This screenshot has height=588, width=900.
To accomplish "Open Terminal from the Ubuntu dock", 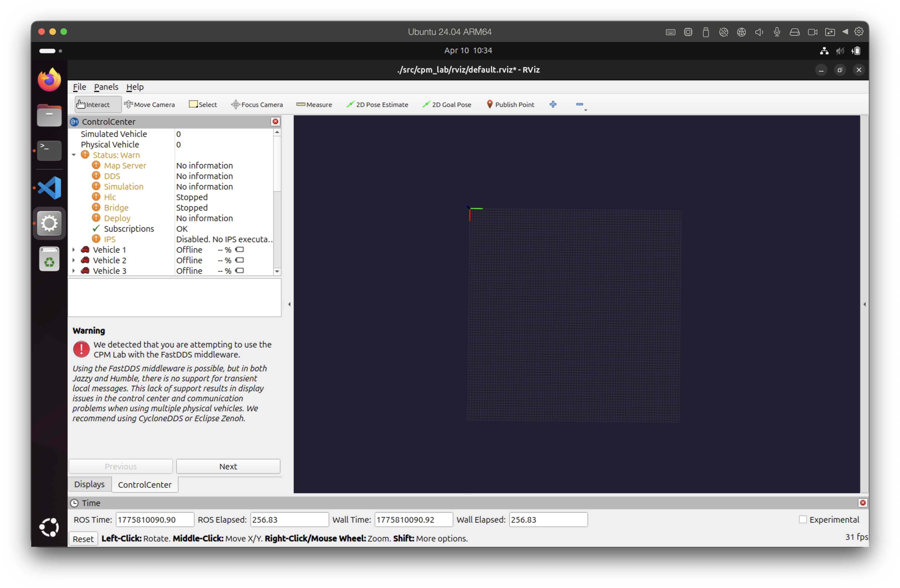I will coord(49,150).
